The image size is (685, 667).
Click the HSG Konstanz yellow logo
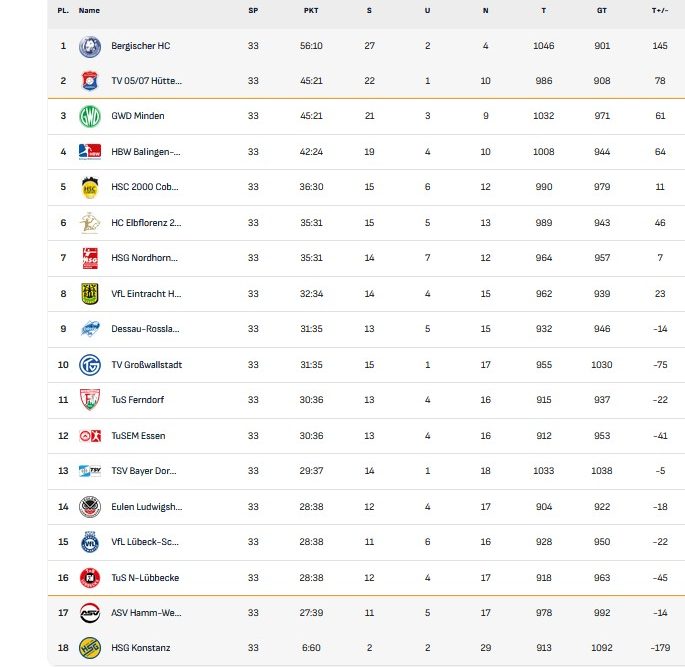(x=90, y=648)
